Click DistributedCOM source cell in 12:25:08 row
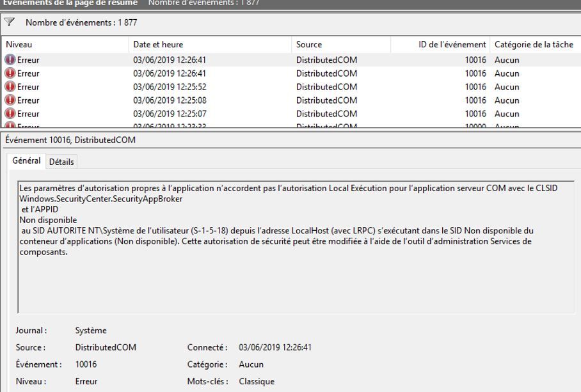The width and height of the screenshot is (581, 392). pos(326,100)
